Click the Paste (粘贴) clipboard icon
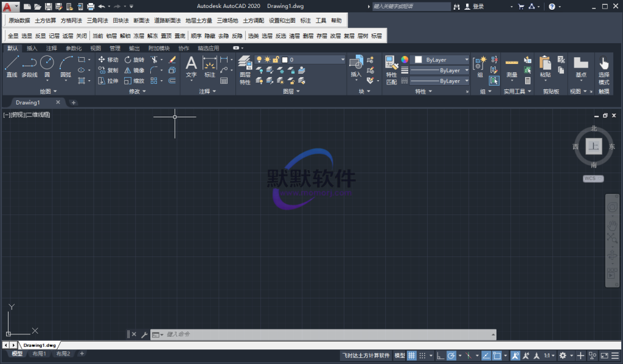The image size is (623, 364). (545, 66)
